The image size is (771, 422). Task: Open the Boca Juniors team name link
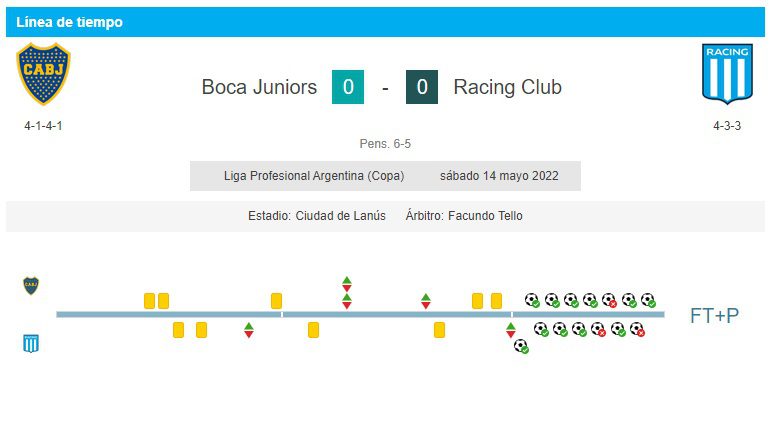[x=259, y=87]
